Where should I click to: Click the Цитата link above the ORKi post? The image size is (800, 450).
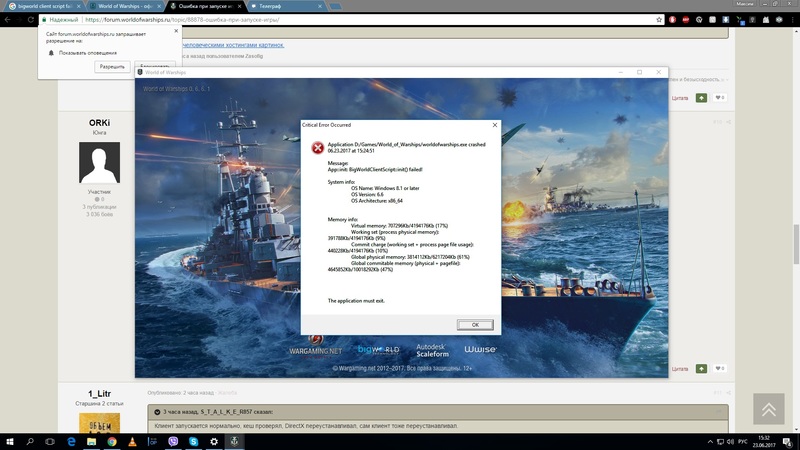[680, 98]
